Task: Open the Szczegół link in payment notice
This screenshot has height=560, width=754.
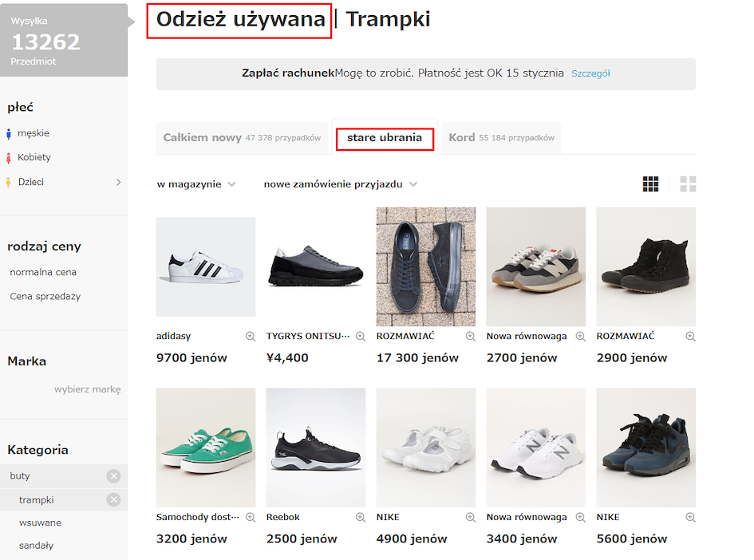Action: pos(590,73)
